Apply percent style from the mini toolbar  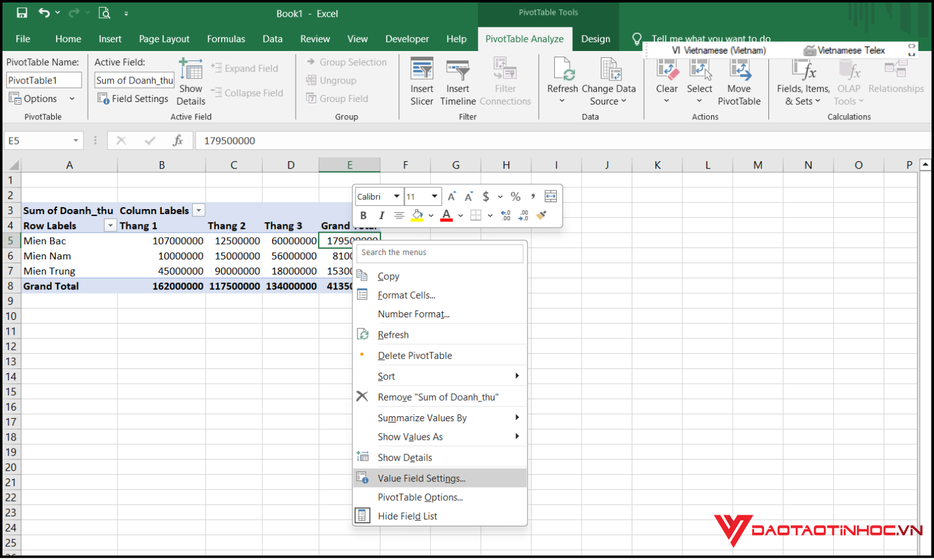click(516, 196)
